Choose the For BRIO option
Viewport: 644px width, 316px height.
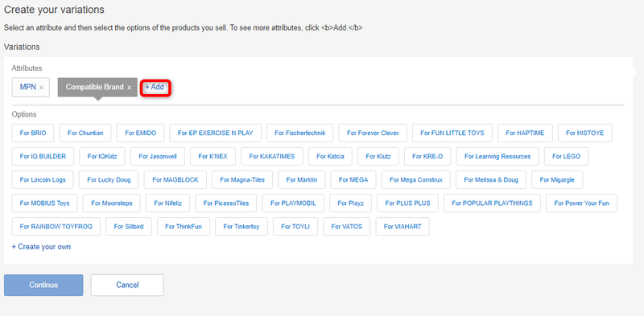pos(33,133)
